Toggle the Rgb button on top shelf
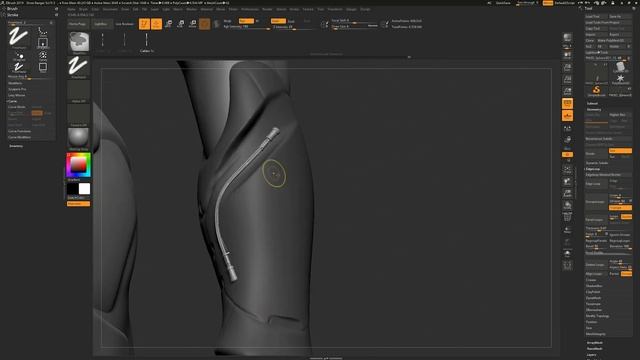640x360 pixels. (246, 21)
